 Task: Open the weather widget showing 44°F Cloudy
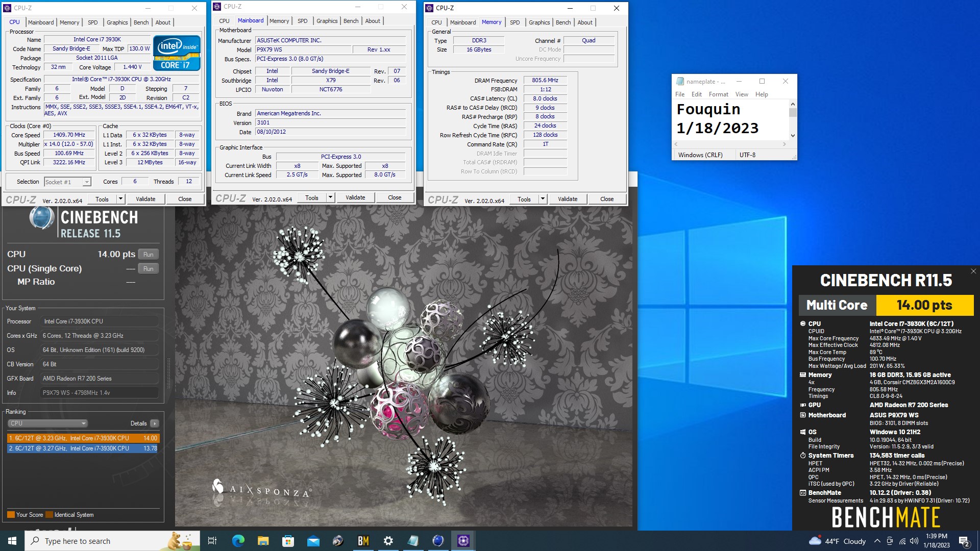[x=837, y=541]
